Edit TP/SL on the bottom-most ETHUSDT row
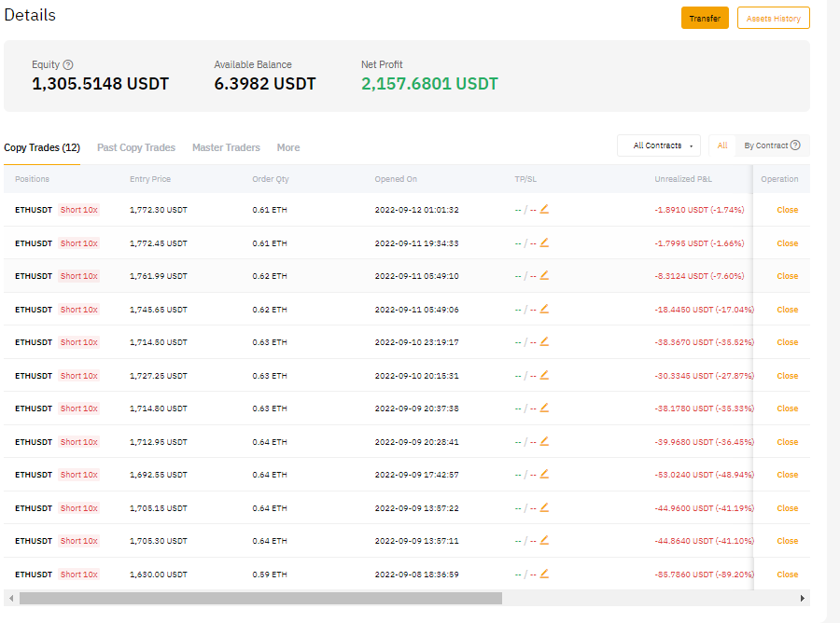 pyautogui.click(x=544, y=574)
